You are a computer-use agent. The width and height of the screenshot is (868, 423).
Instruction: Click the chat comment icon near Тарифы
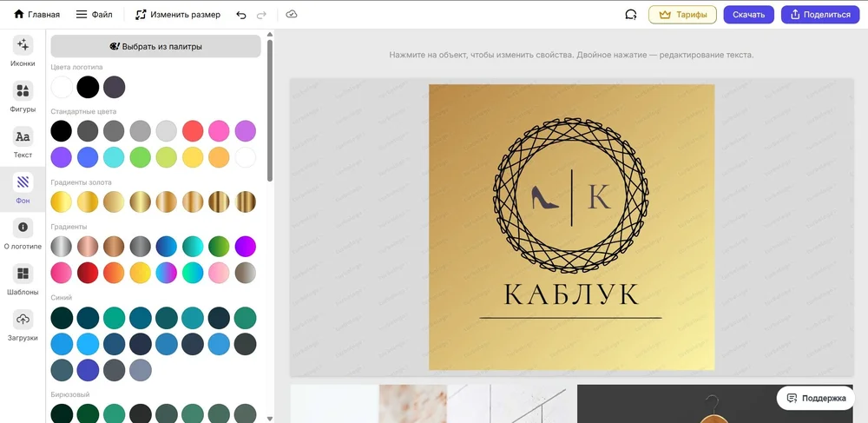click(x=631, y=15)
